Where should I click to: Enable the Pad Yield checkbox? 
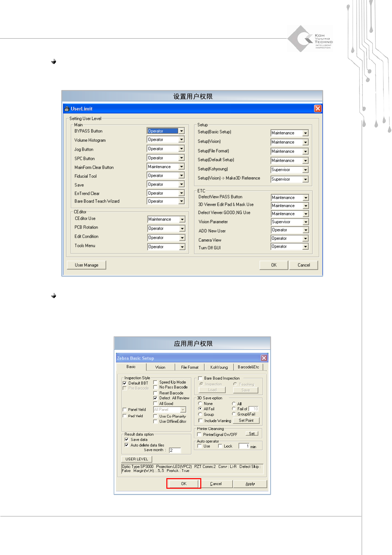125,416
